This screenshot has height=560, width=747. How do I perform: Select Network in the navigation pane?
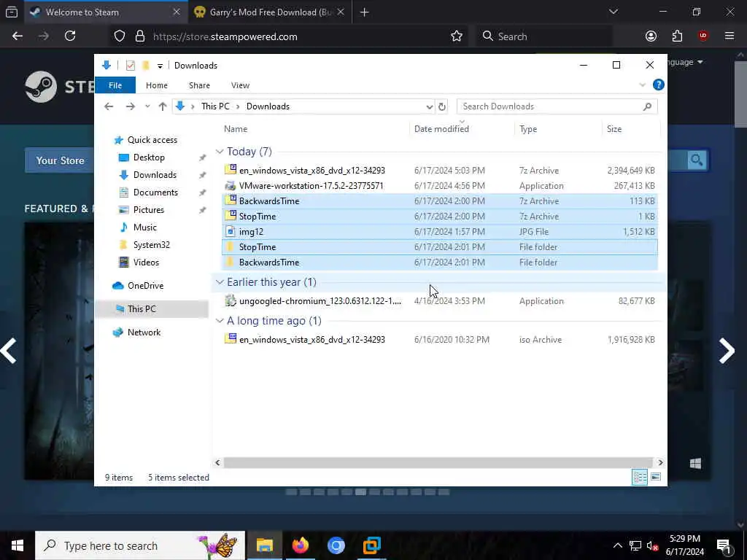coord(144,332)
